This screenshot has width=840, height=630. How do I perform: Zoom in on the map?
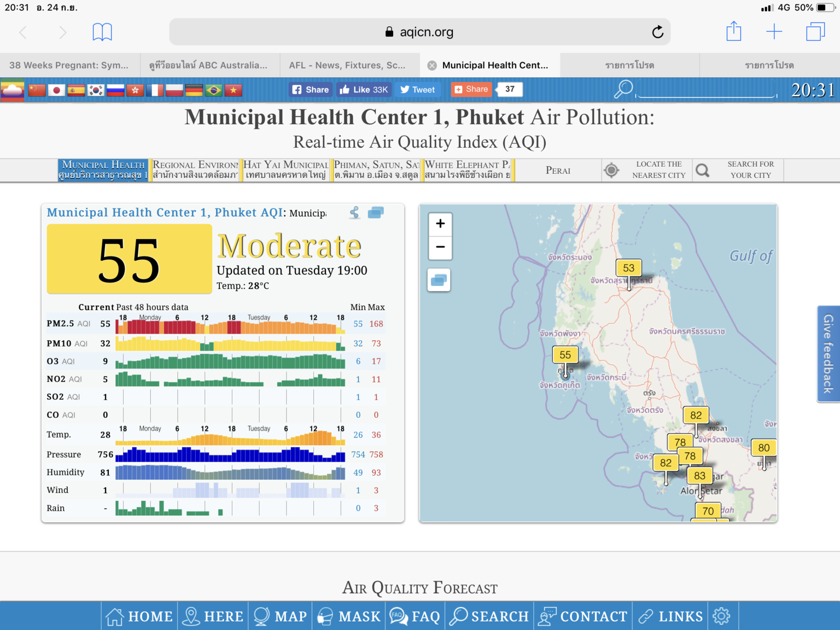pos(440,224)
